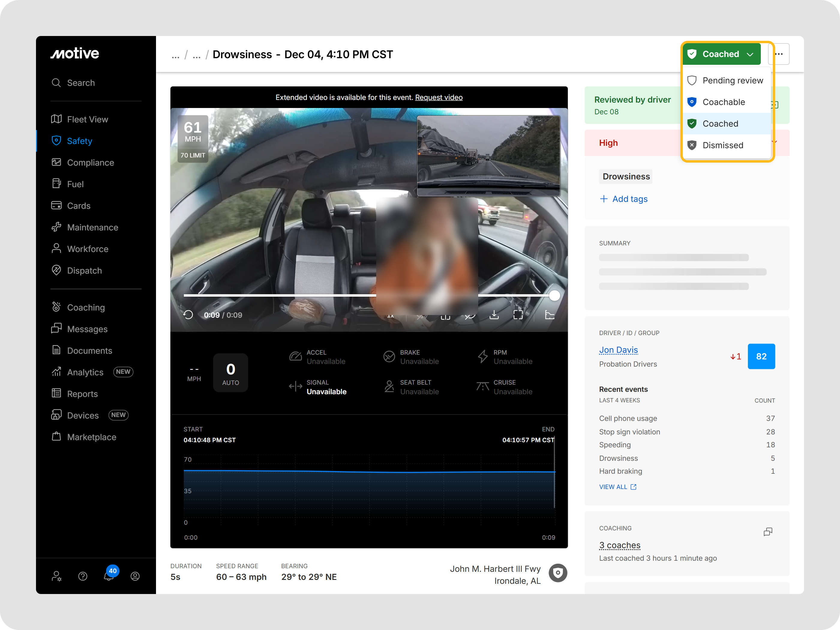Click the front-facing road camera thumbnail
Viewport: 840px width, 630px height.
[488, 156]
